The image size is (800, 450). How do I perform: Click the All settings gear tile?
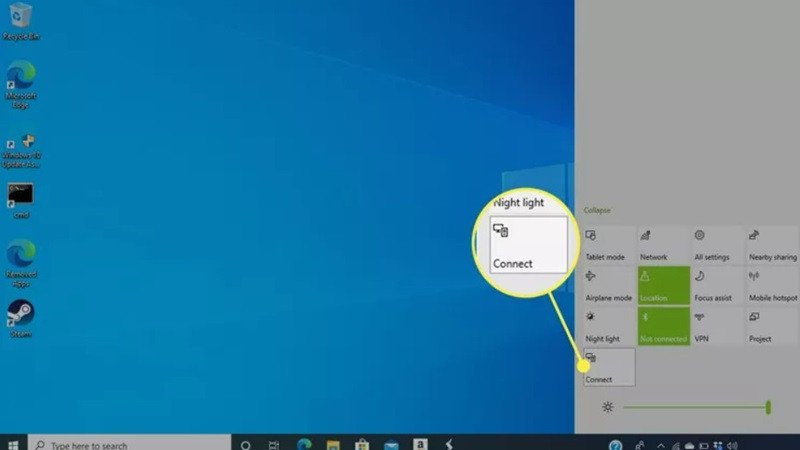(x=717, y=245)
